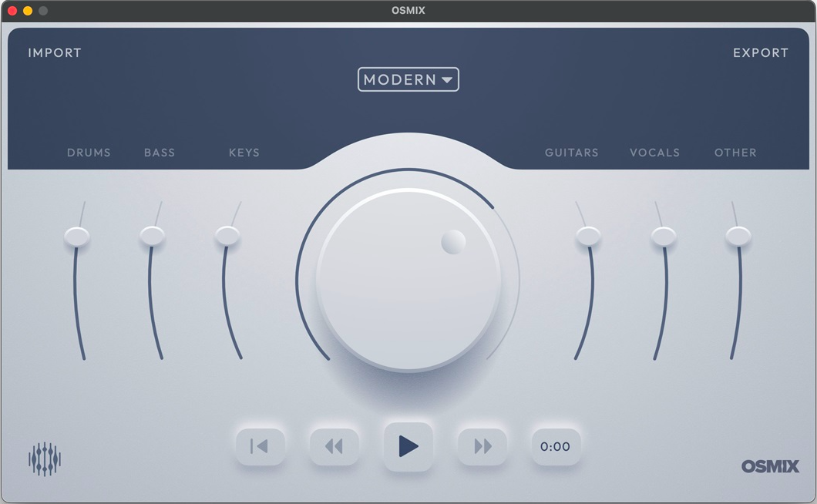This screenshot has width=817, height=504.
Task: Click the OTHER label
Action: pos(735,153)
